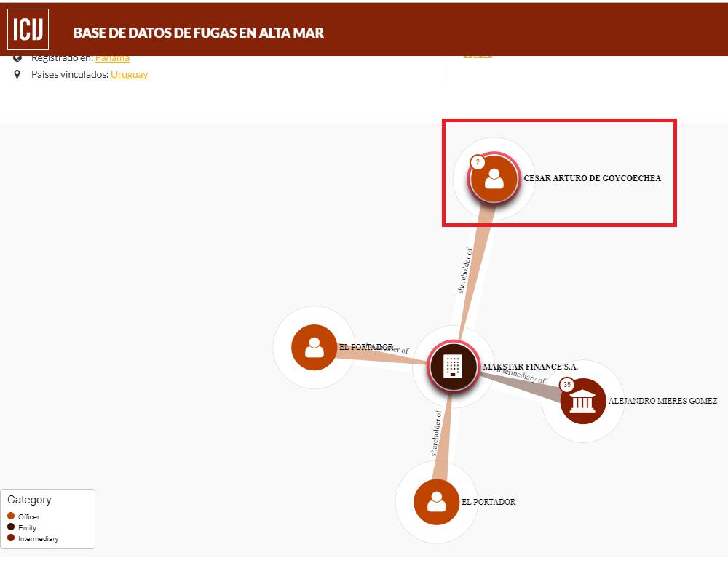Image resolution: width=728 pixels, height=563 pixels.
Task: Click the badge showing 35 on Alejandro node
Action: pos(567,385)
